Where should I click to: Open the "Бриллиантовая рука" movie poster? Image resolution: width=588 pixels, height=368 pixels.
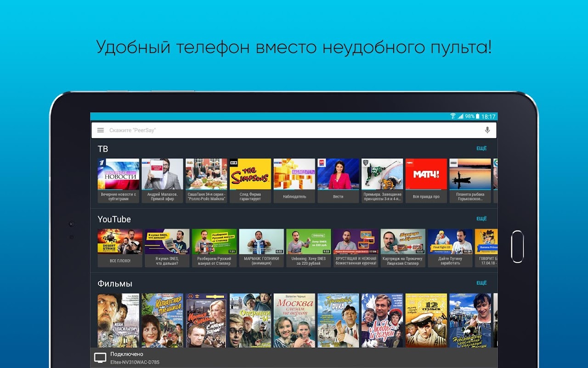pyautogui.click(x=338, y=321)
